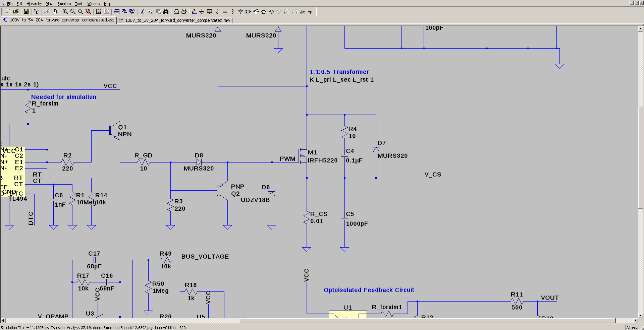
Task: Click the '1:1:0.5 Transformer' comment text
Action: (x=339, y=72)
